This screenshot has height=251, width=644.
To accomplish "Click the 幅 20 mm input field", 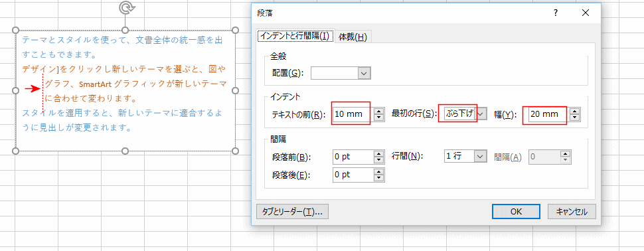I will coord(548,114).
